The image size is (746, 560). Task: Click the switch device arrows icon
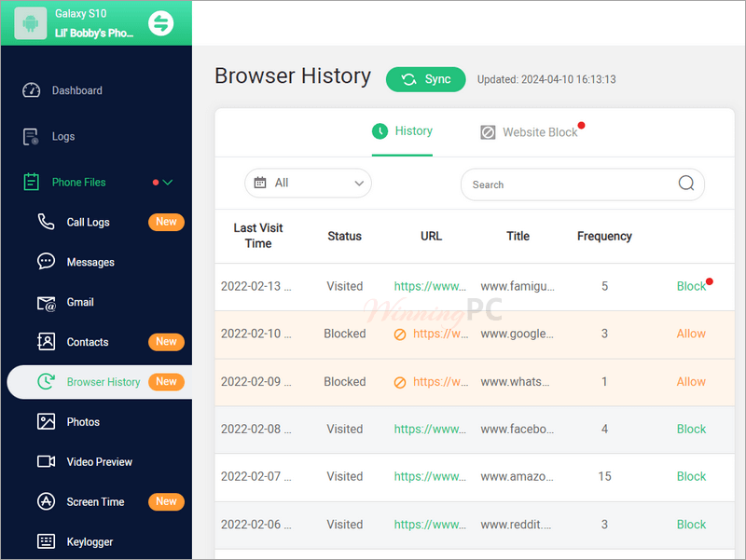pos(160,22)
